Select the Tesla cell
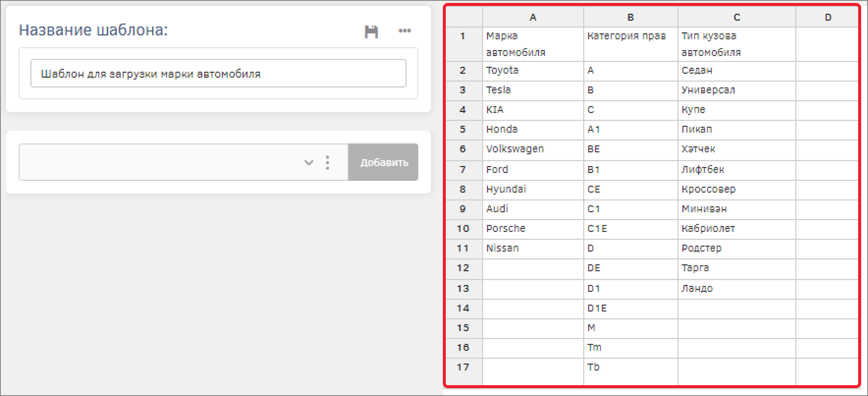The width and height of the screenshot is (868, 396). [533, 90]
